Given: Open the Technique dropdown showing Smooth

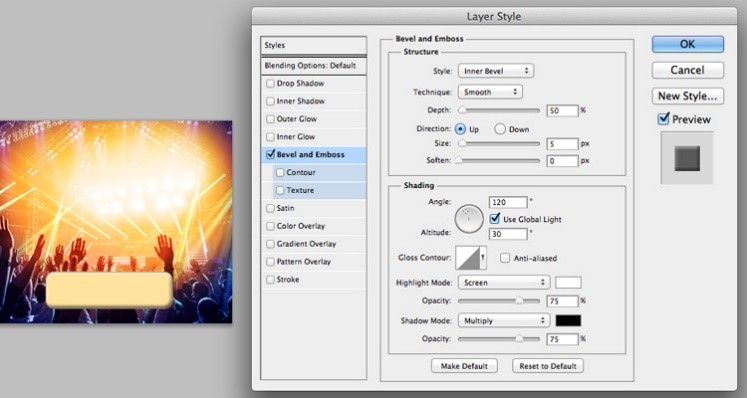Looking at the screenshot, I should pyautogui.click(x=490, y=92).
